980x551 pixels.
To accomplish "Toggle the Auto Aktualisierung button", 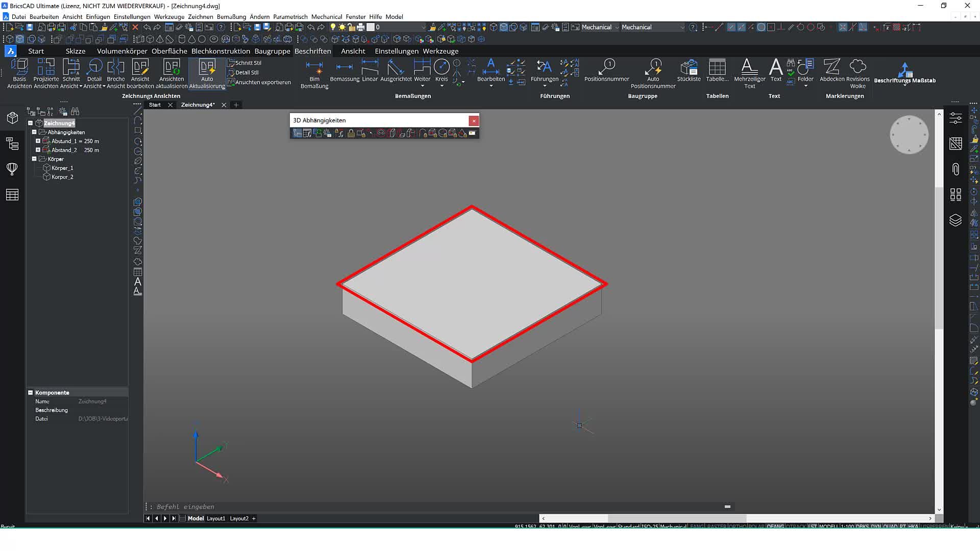I will point(207,73).
